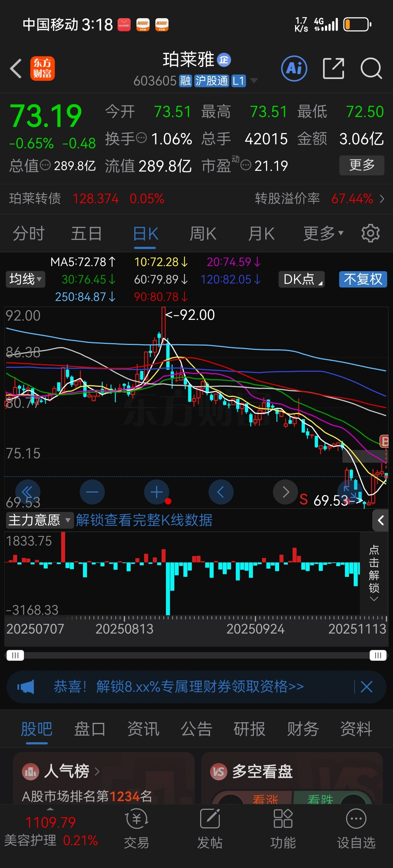Open the 资讯 news tab

143,729
